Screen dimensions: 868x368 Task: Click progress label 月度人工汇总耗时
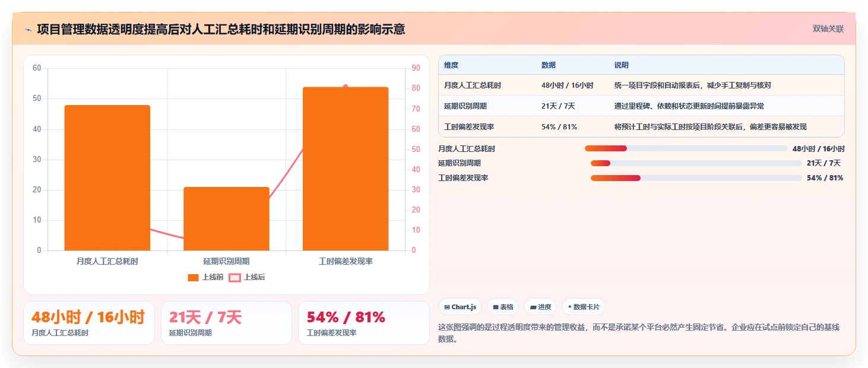point(467,148)
